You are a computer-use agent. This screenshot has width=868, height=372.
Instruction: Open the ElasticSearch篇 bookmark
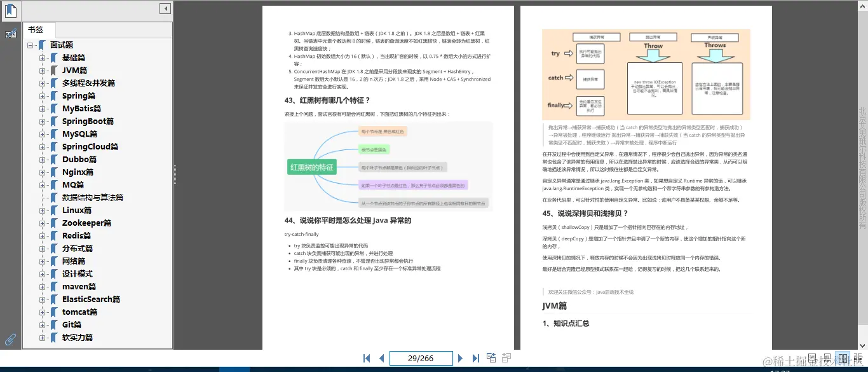pos(92,300)
